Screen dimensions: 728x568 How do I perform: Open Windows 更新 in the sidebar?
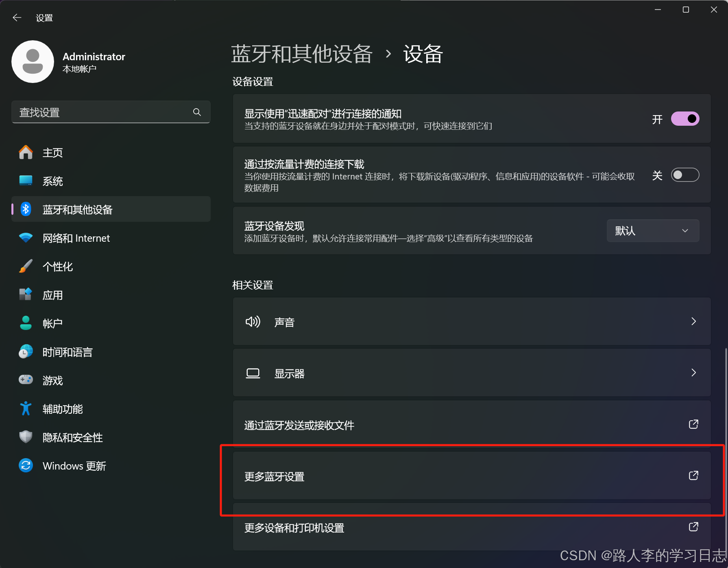[x=111, y=466]
